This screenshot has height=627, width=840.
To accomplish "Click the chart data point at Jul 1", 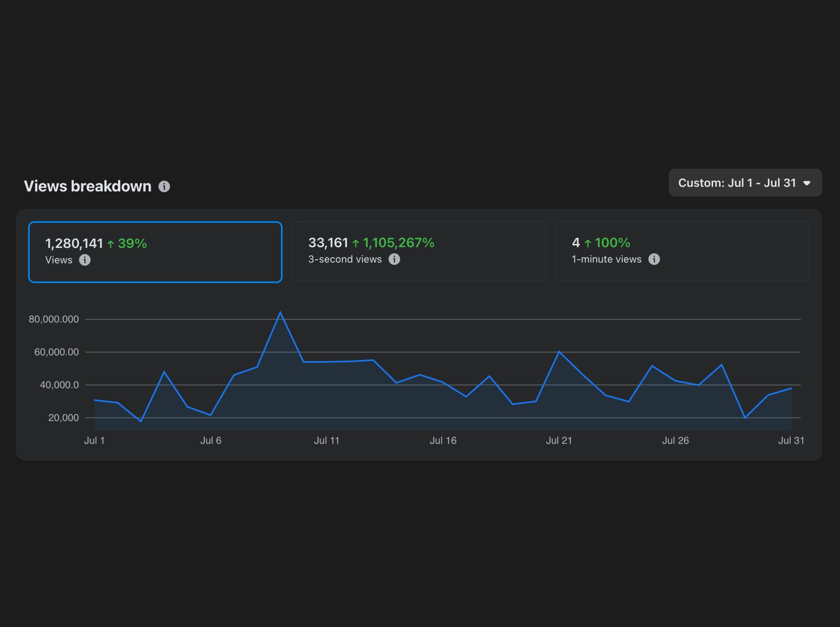I will coord(95,400).
